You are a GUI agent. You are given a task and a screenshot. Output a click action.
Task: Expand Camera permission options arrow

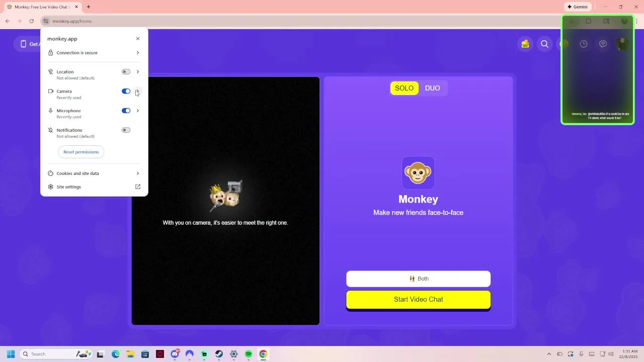pos(137,92)
